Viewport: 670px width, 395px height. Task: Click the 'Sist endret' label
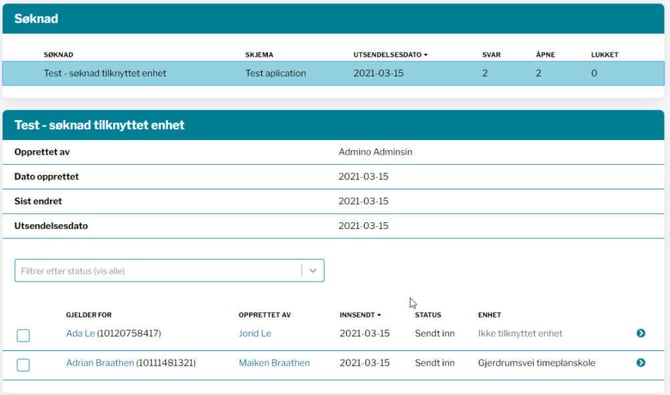pos(38,201)
